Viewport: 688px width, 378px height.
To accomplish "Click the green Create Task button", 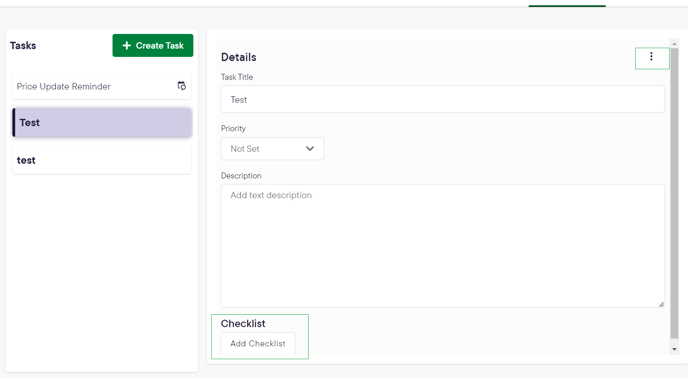I will [153, 45].
